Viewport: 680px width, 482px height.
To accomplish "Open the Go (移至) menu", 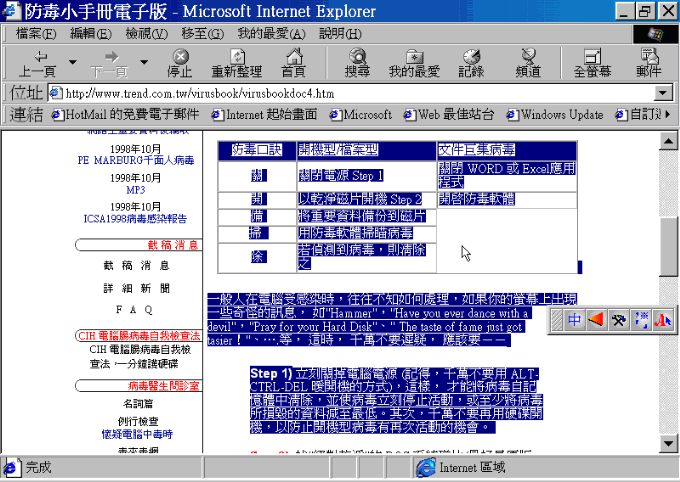I will pos(202,34).
